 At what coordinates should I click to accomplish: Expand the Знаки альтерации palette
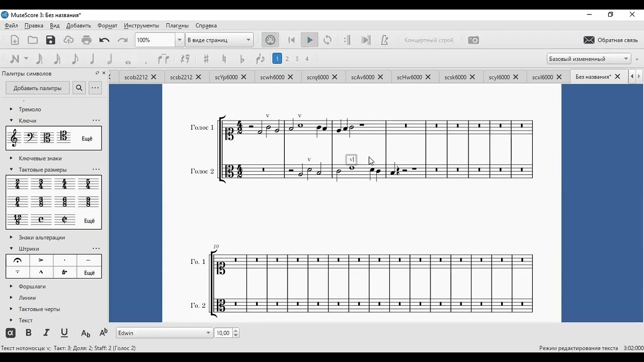(x=11, y=237)
